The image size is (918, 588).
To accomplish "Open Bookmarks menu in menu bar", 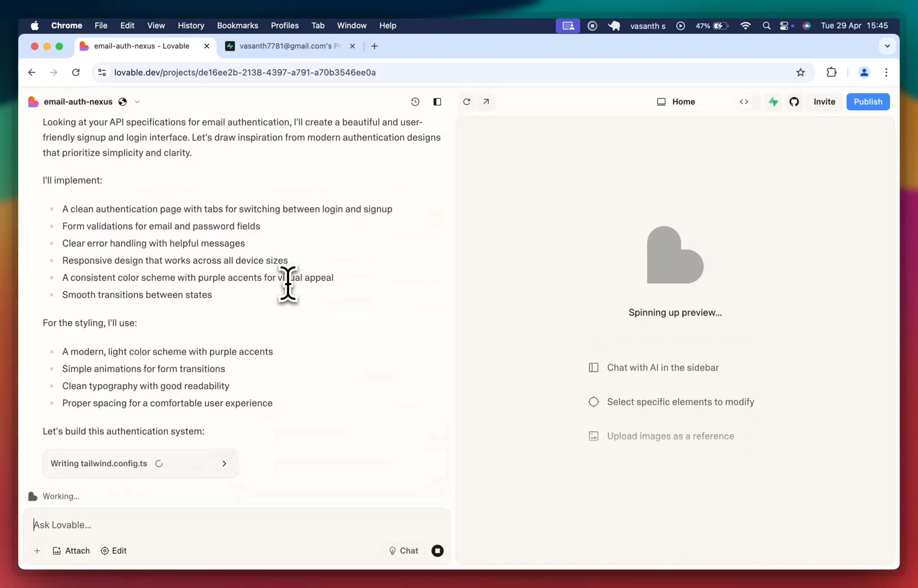I will coord(237,26).
